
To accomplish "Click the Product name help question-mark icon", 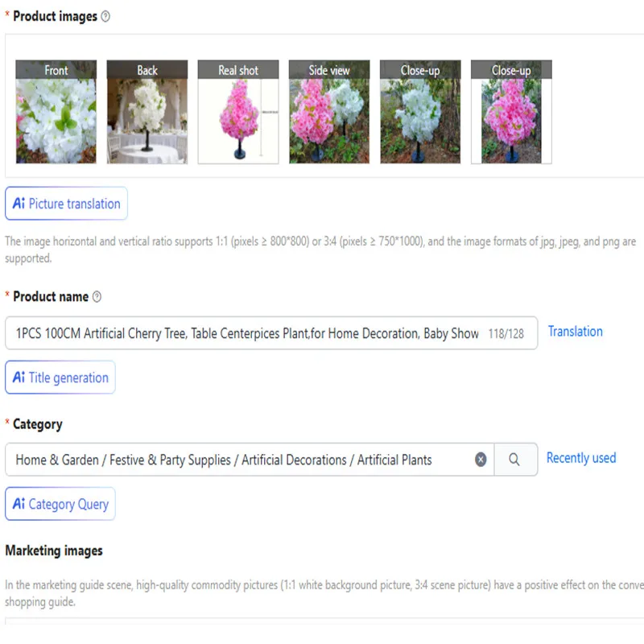I will pos(97,296).
